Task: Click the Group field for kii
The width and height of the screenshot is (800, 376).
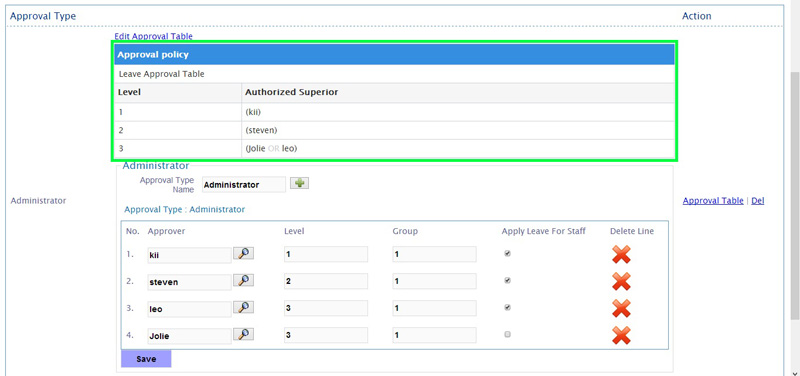Action: coord(434,254)
